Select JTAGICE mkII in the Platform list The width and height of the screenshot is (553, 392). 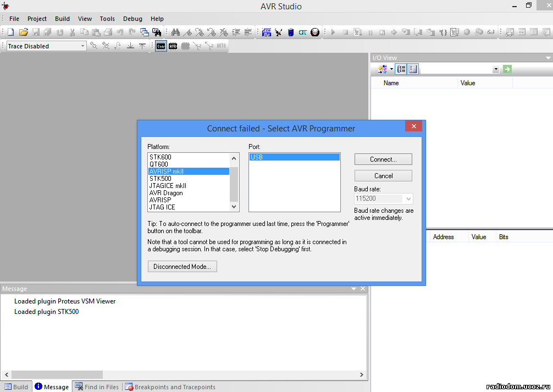[189, 186]
